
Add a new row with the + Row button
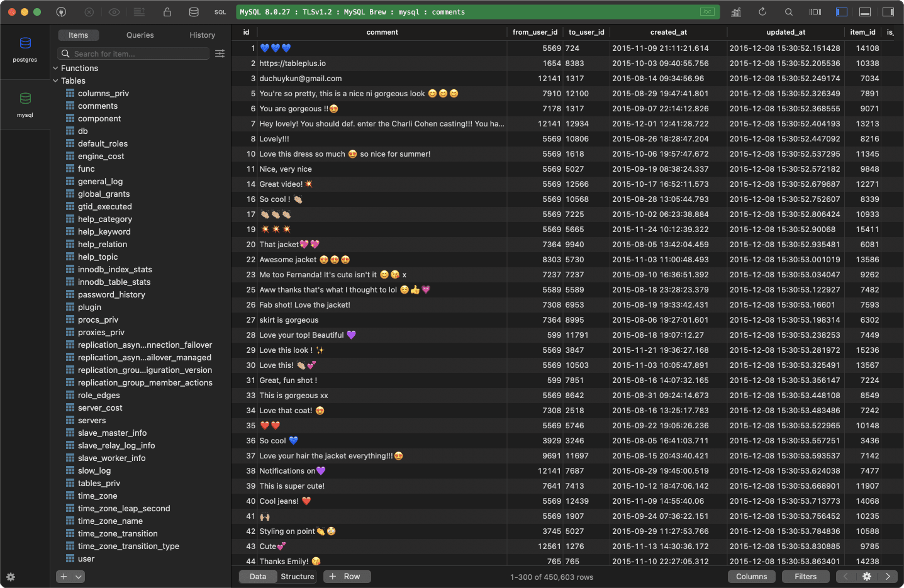[347, 576]
